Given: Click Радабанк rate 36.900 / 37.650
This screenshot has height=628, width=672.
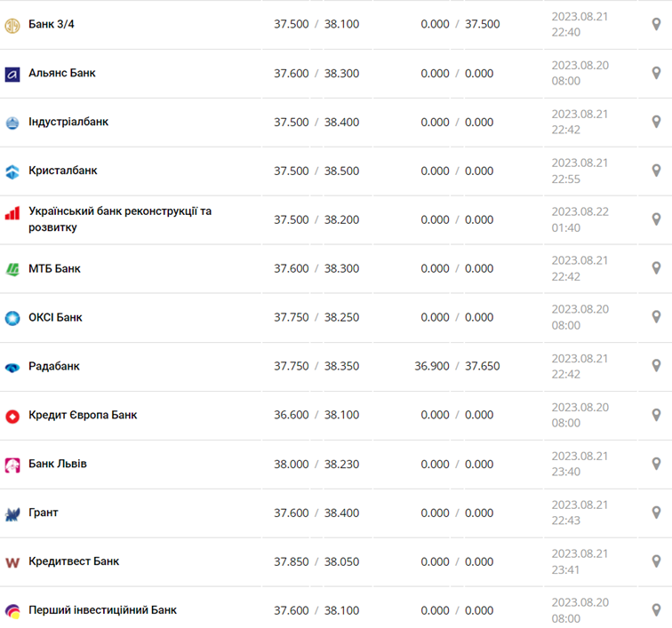Looking at the screenshot, I should [457, 366].
